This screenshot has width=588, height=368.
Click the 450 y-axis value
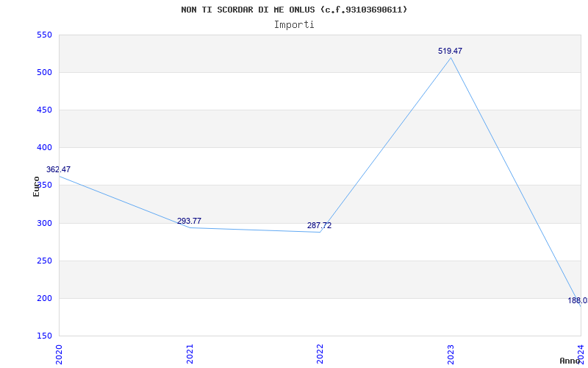[44, 110]
